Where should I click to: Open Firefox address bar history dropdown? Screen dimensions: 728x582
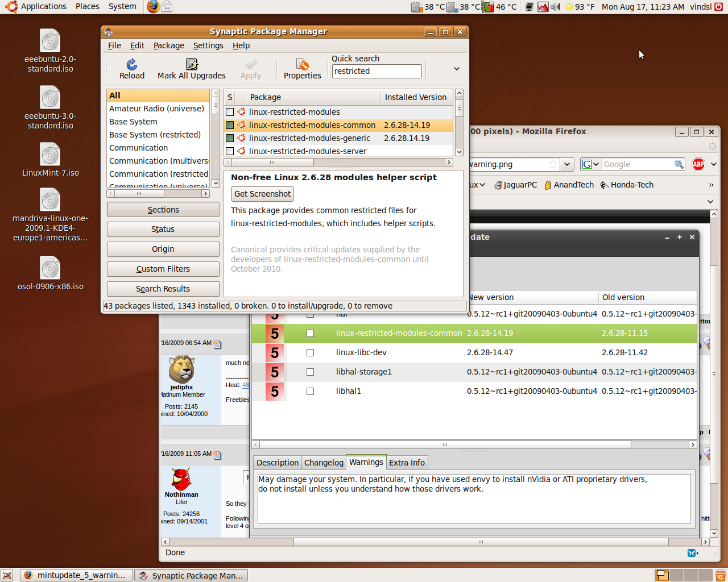coord(566,164)
